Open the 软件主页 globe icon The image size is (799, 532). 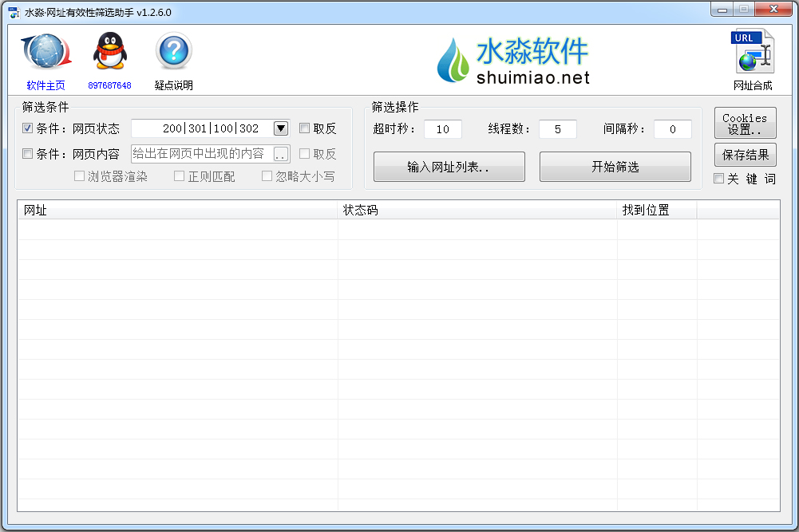[45, 53]
